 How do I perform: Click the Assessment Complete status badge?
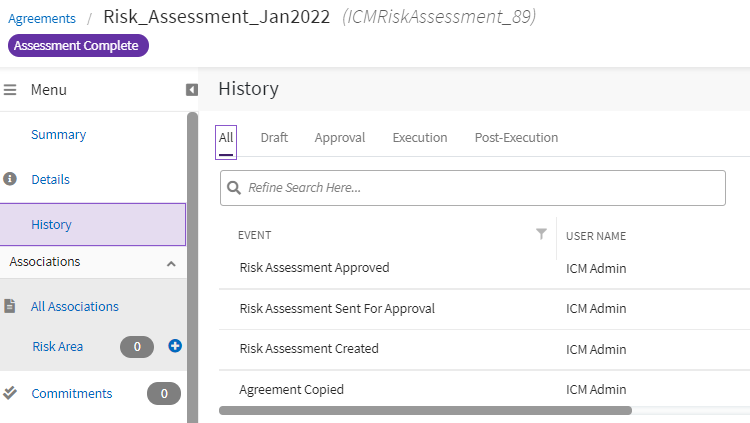coord(78,46)
